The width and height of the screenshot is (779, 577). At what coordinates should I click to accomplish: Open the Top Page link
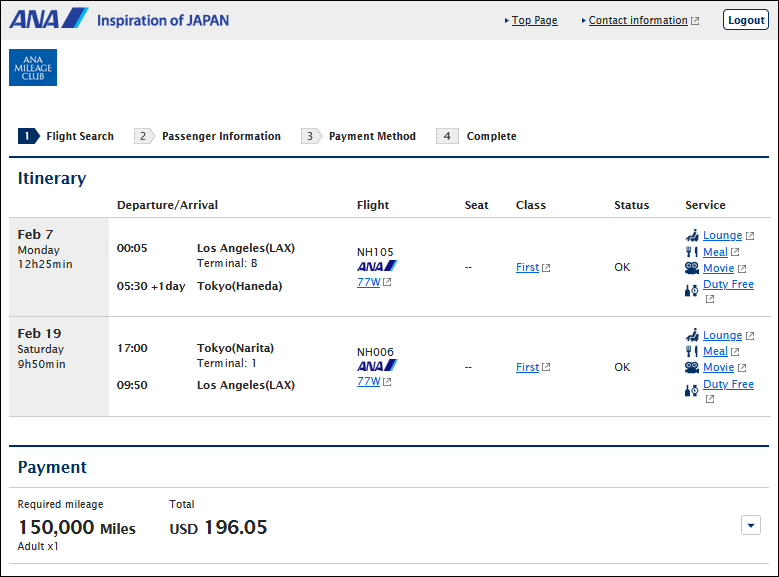[534, 20]
